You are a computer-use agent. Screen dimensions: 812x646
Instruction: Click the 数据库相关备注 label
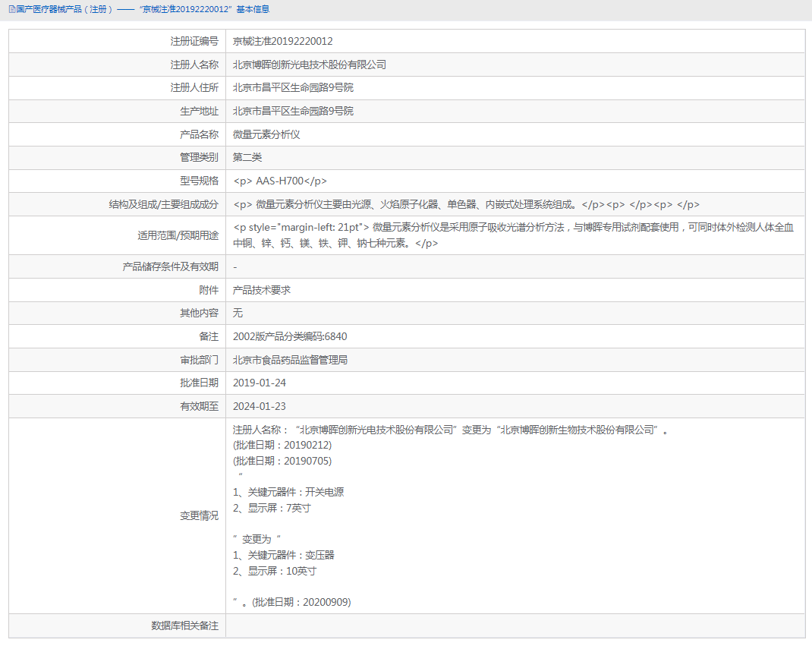(x=185, y=626)
